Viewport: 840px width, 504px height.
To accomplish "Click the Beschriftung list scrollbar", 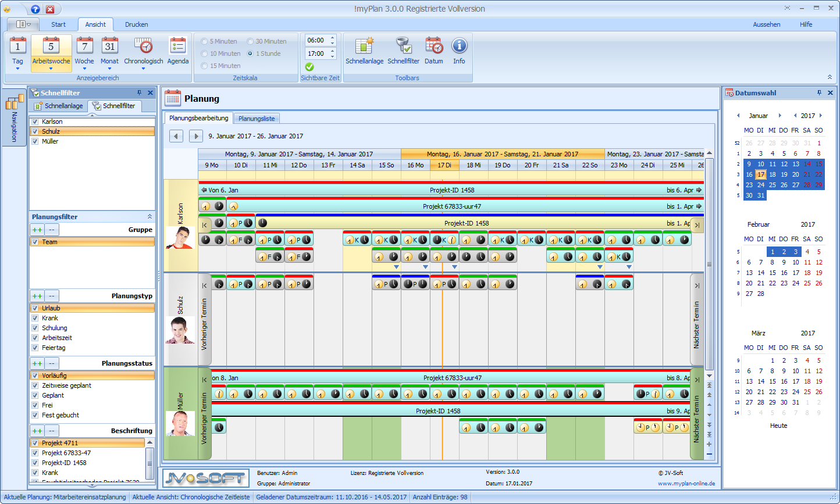I will click(150, 463).
